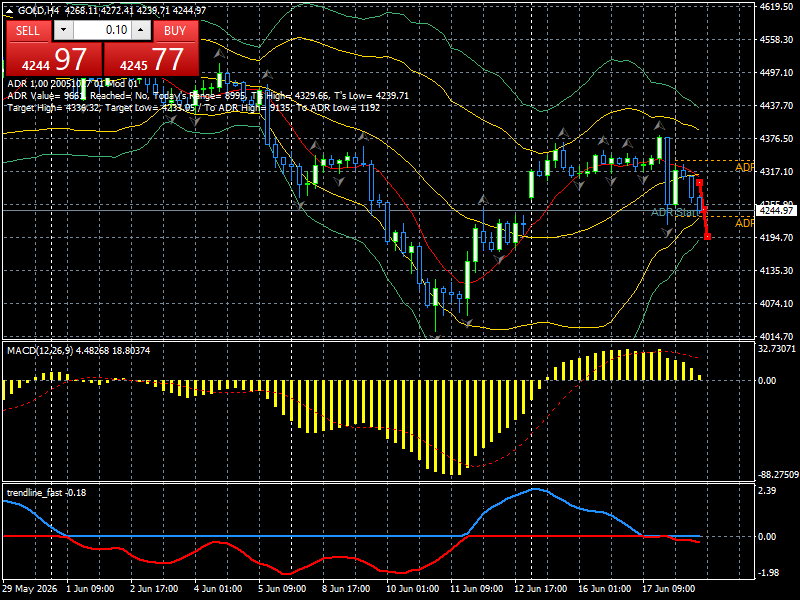Click the 4194.70 price axis label
Screen dimensions: 800x600
[x=776, y=237]
